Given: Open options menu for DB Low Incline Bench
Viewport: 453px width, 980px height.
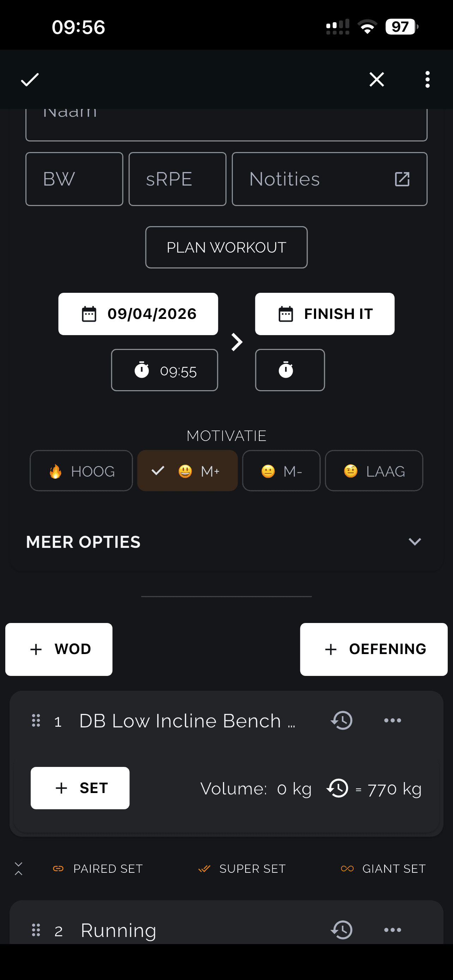Looking at the screenshot, I should pos(392,721).
